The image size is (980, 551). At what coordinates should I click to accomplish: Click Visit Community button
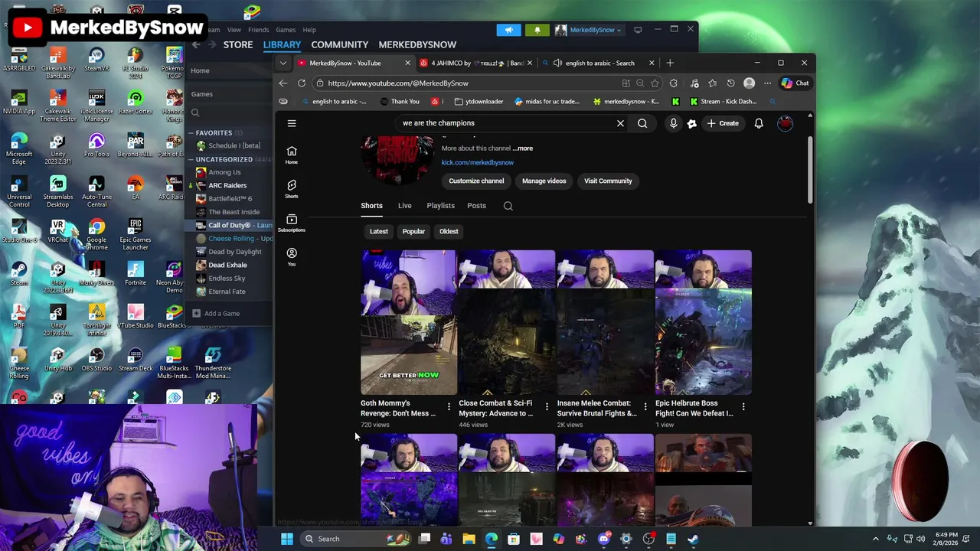[x=608, y=181]
